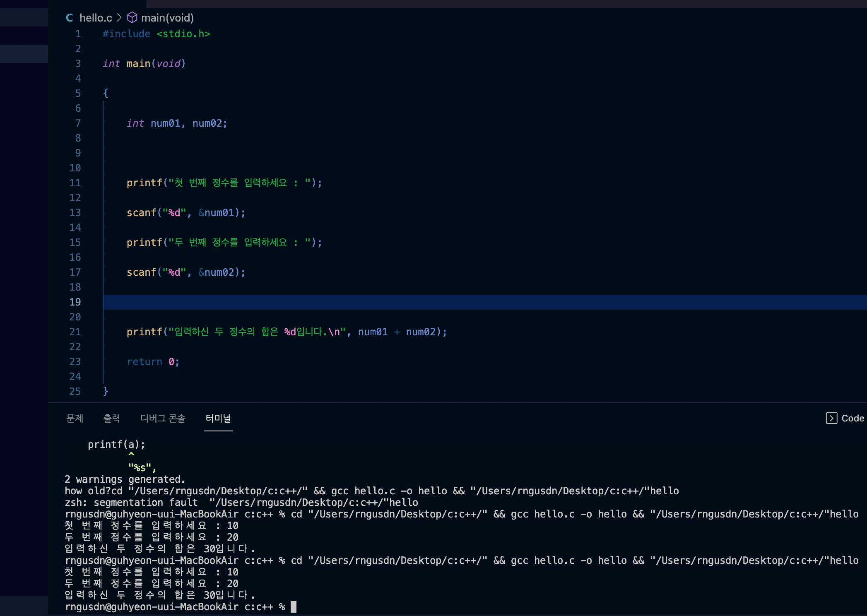The height and width of the screenshot is (616, 867).
Task: Click the C language icon in the breadcrumb
Action: (69, 18)
